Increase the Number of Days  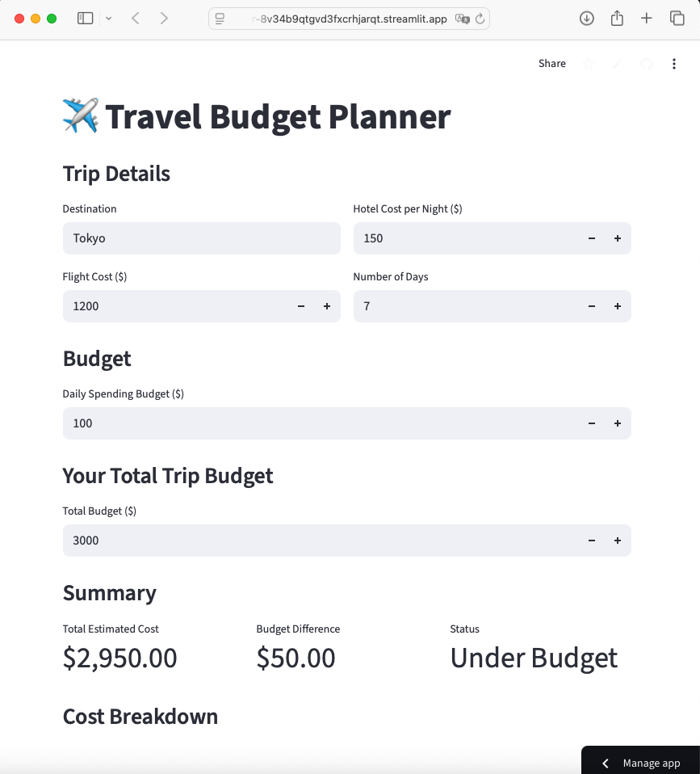[617, 306]
